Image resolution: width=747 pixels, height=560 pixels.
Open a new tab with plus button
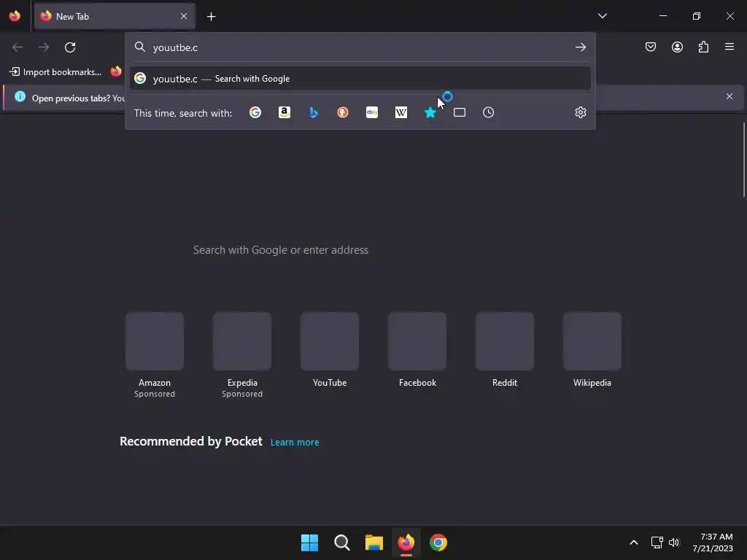[x=211, y=17]
